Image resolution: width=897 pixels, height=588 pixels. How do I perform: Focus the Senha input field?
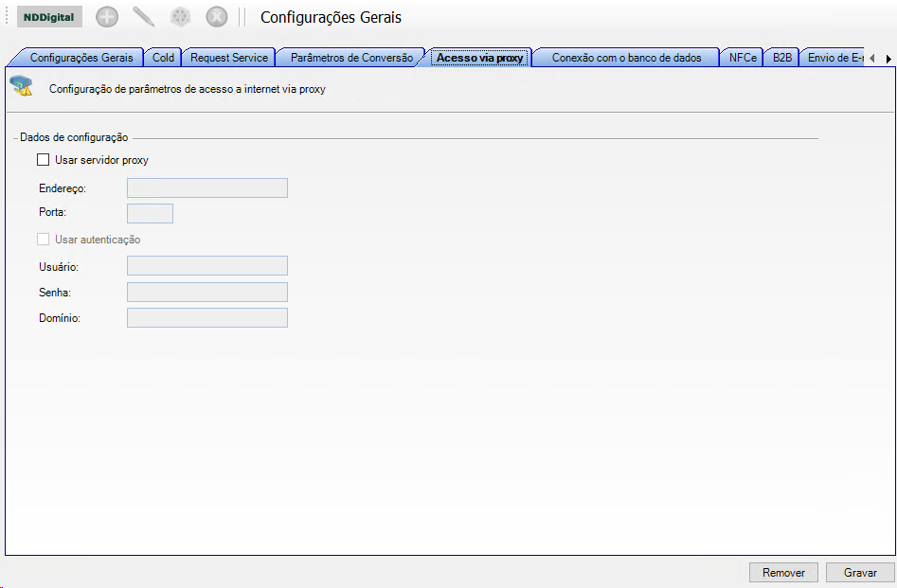207,293
